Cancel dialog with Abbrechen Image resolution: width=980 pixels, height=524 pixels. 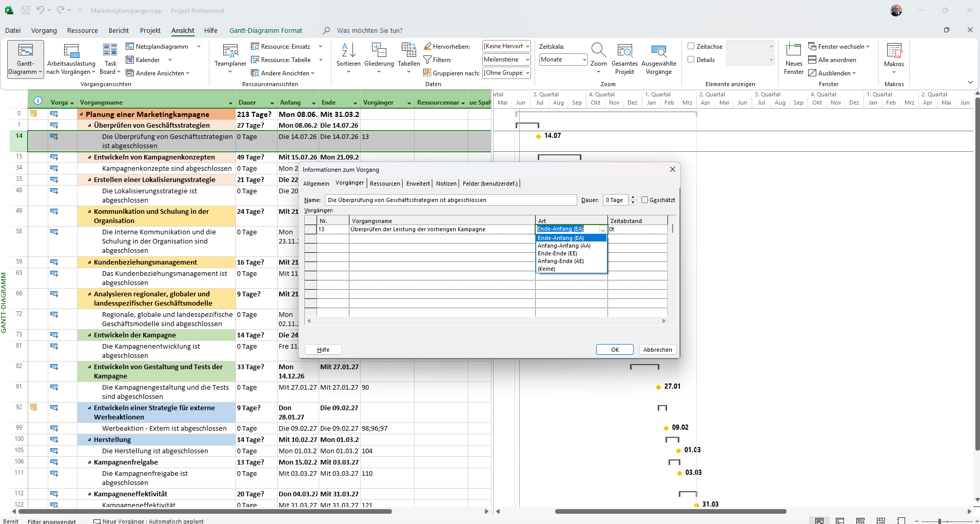pos(657,350)
